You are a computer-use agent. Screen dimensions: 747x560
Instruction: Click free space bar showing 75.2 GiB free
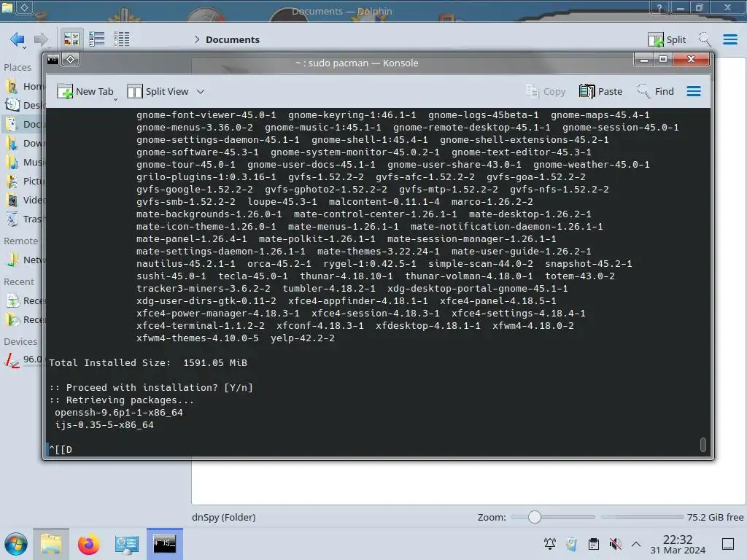tap(642, 517)
